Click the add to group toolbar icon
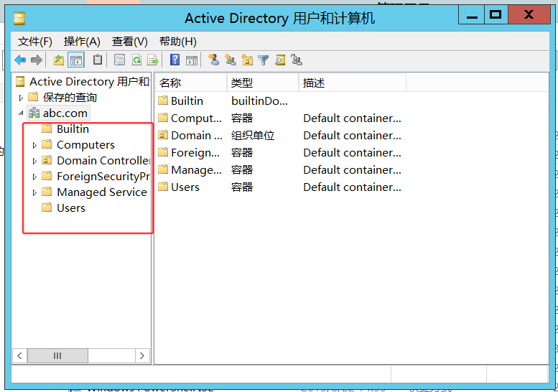The width and height of the screenshot is (558, 392). pos(297,60)
